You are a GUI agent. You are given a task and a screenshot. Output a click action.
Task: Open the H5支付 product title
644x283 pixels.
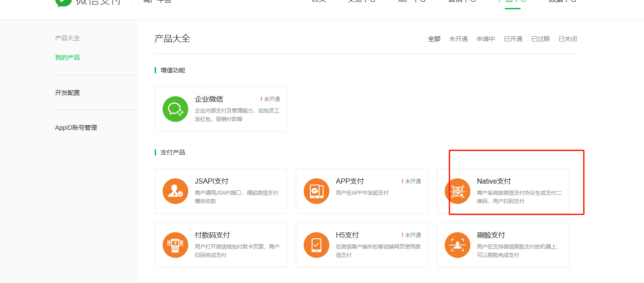(x=347, y=235)
